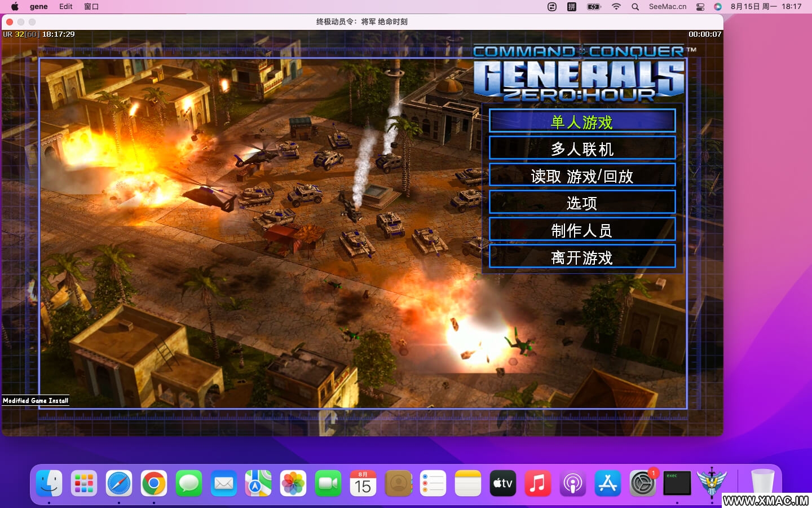Open Calendar showing 15 in dock
The image size is (812, 508).
click(363, 484)
